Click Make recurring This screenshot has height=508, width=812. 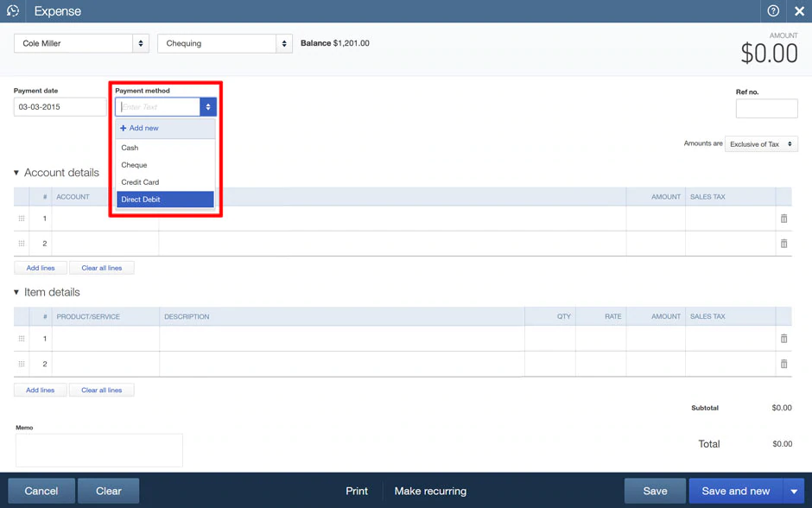pos(430,491)
